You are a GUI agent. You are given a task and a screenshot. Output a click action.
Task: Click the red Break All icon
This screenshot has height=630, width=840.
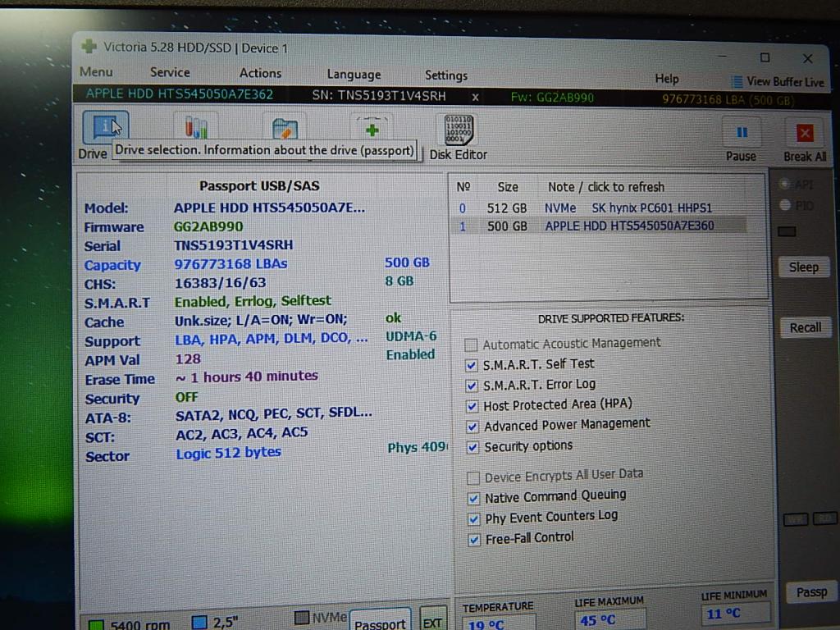[x=805, y=134]
